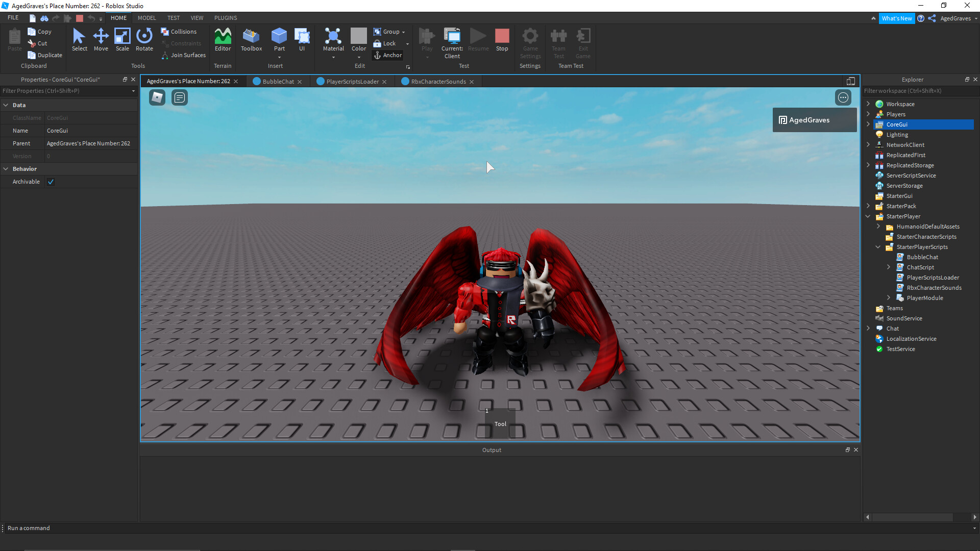This screenshot has width=980, height=551.
Task: Activate the Scale tool
Action: tap(122, 39)
